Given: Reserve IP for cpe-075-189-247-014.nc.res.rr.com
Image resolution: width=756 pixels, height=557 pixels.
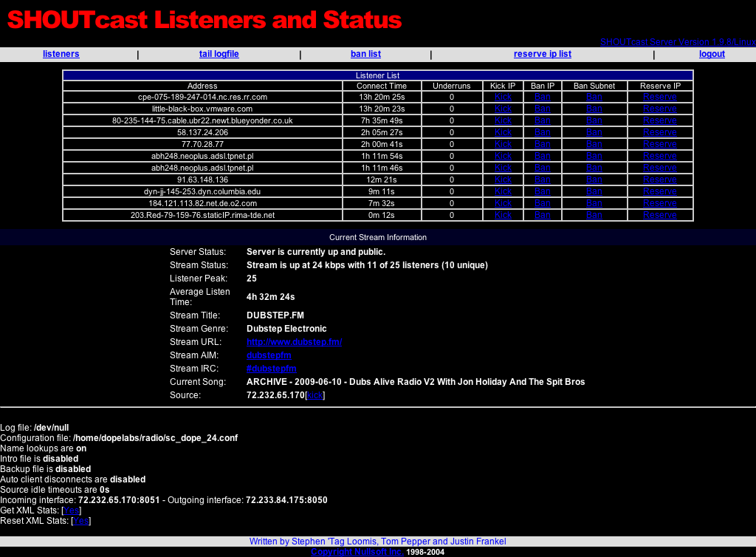Looking at the screenshot, I should (x=660, y=97).
